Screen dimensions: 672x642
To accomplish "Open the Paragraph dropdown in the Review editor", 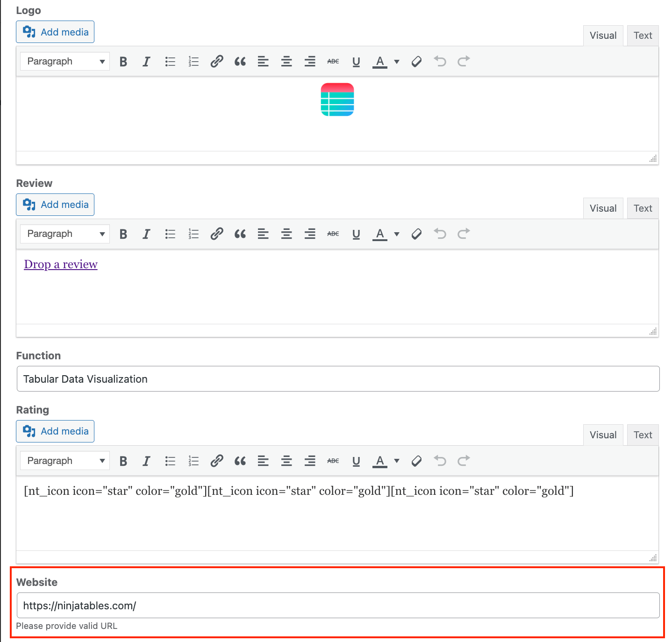I will point(64,234).
